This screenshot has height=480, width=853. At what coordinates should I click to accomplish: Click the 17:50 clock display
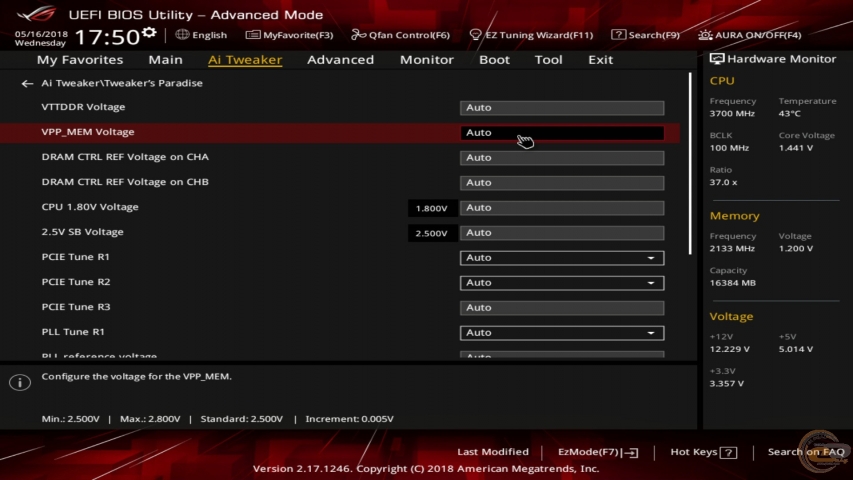107,37
